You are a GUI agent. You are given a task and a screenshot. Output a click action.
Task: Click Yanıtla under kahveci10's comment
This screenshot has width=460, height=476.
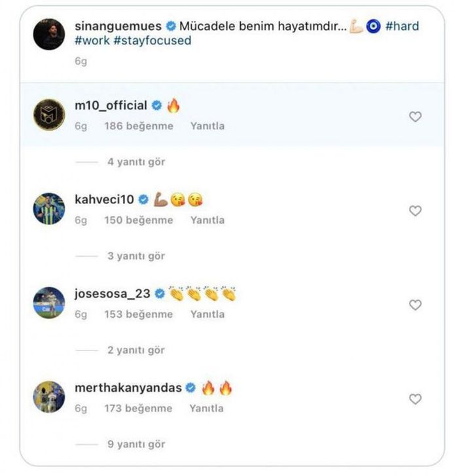tap(207, 220)
